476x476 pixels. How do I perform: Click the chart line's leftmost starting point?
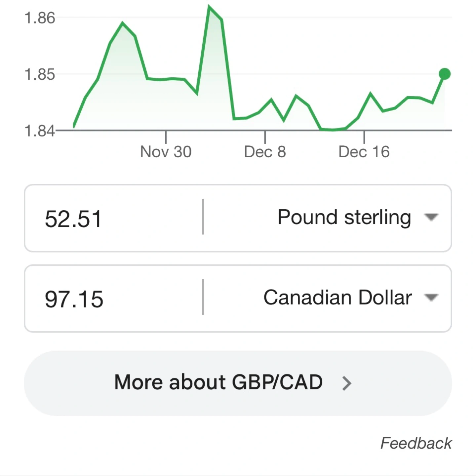click(x=74, y=126)
